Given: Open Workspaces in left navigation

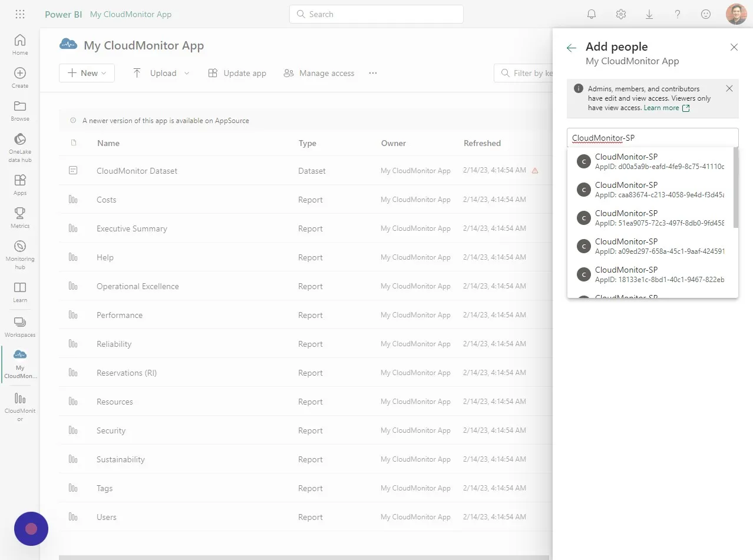Looking at the screenshot, I should click(x=20, y=327).
